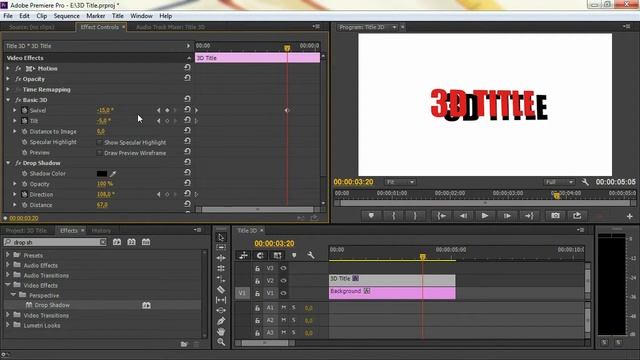The image size is (640, 360).
Task: Select the Ripple Edit tool
Action: click(221, 258)
